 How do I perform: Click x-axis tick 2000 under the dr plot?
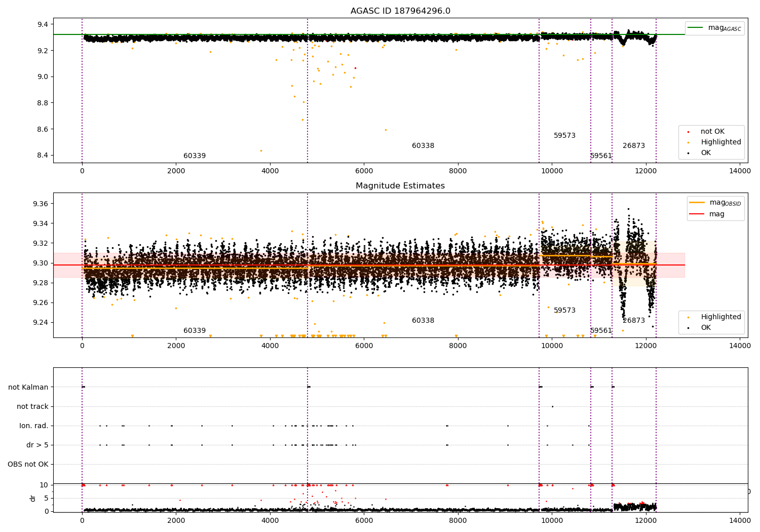pyautogui.click(x=176, y=520)
